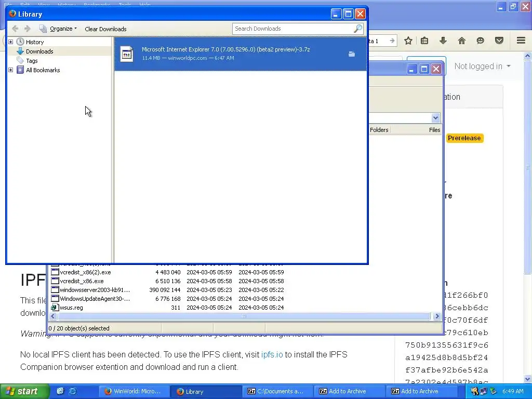Screen dimensions: 532x399
Task: Click 7-Zip horizontal scrollbar right arrow
Action: pos(436,316)
